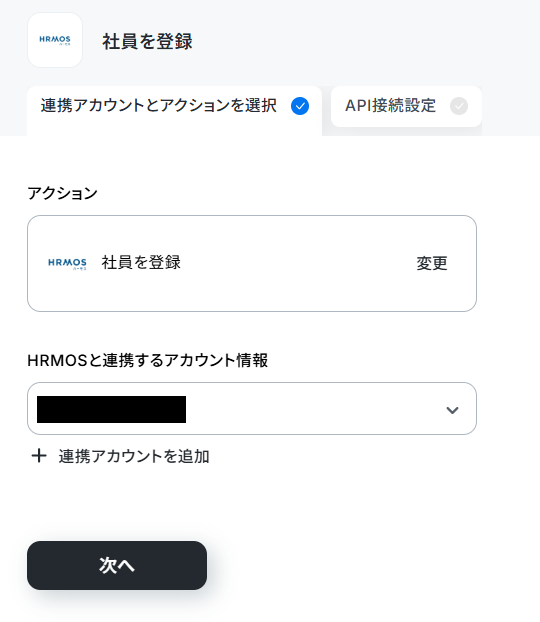Click the アクション section label
540x622 pixels.
point(62,194)
